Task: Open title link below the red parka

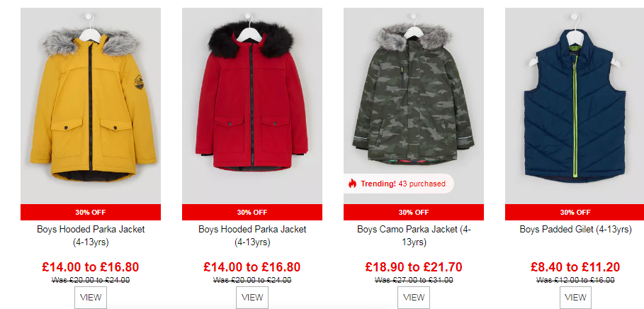Action: pos(252,236)
